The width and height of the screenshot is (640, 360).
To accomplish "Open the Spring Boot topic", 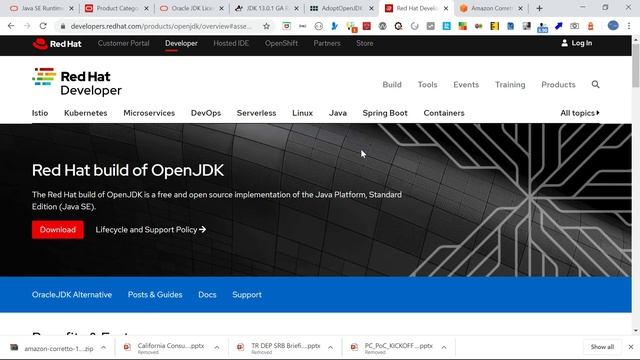I will click(385, 113).
